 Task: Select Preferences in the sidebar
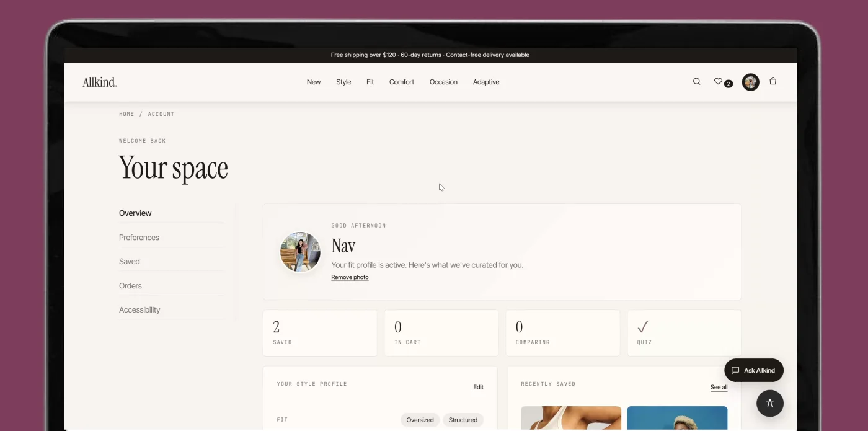[x=171, y=238]
